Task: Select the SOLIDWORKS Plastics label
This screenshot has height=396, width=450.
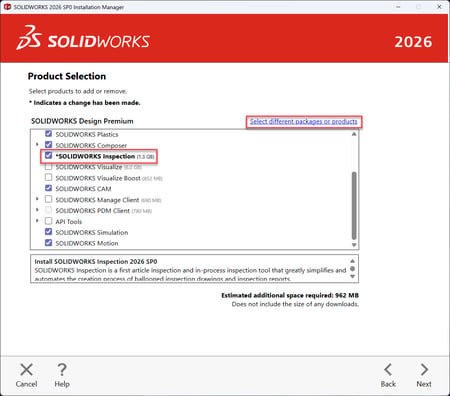Action: pos(87,134)
